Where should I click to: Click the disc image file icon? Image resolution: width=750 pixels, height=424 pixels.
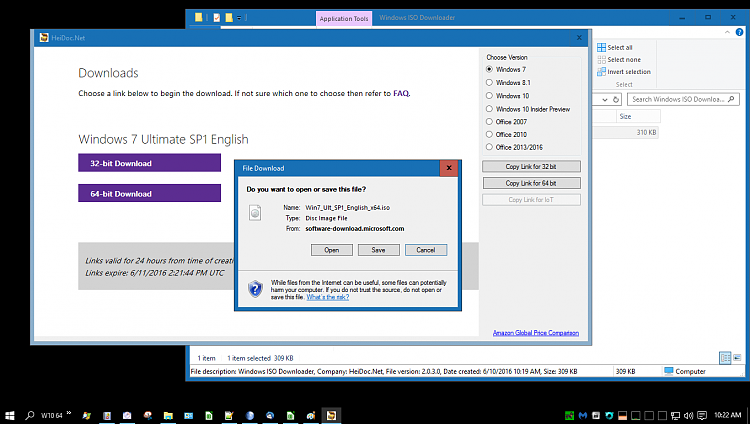pos(255,212)
